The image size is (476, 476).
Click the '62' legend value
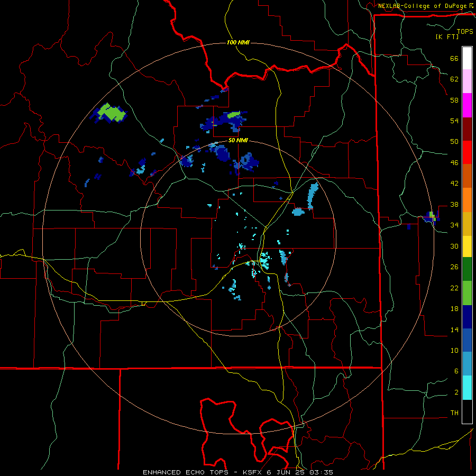coord(454,79)
